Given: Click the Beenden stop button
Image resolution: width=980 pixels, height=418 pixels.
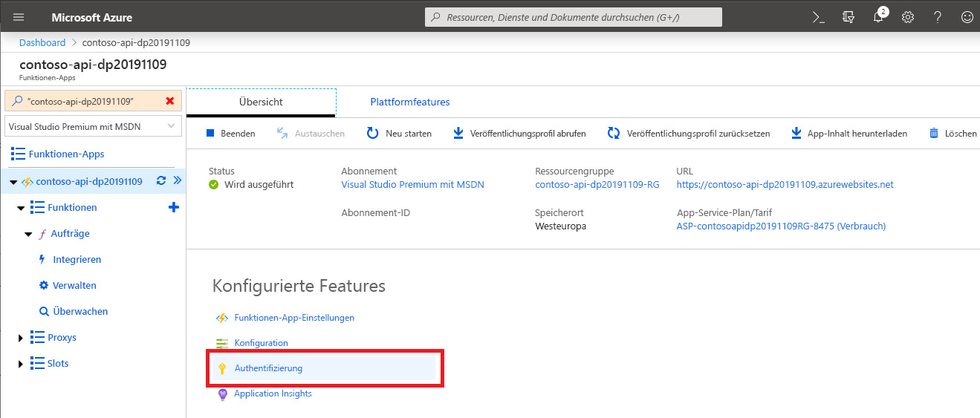Looking at the screenshot, I should pos(230,134).
